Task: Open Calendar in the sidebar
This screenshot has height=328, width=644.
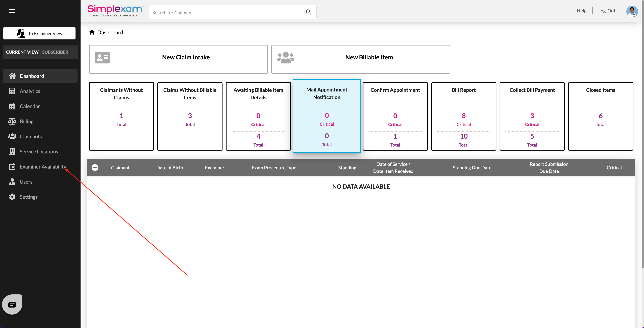Action: pos(30,106)
